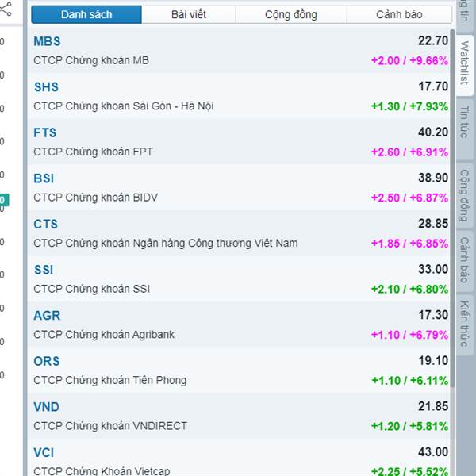Switch to the Danh sách tab

(86, 14)
